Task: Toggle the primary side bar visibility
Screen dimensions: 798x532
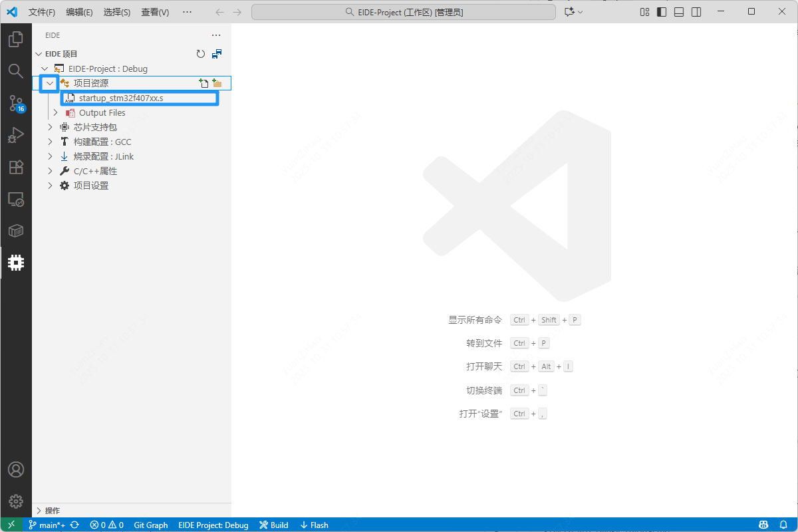Action: (x=661, y=12)
